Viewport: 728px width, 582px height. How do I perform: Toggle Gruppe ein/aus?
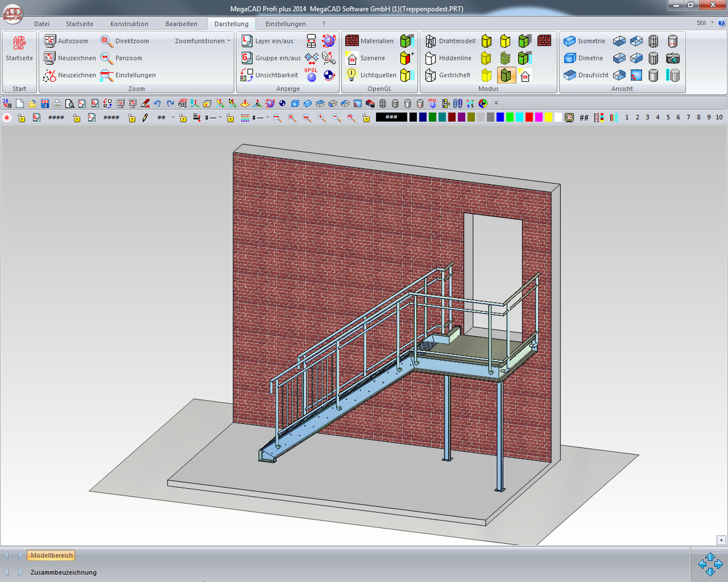point(247,58)
